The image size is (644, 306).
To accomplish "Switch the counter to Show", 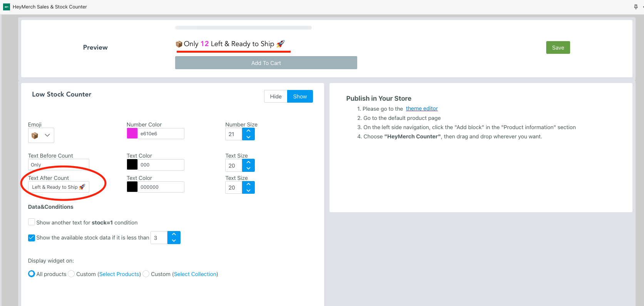I will tap(300, 96).
